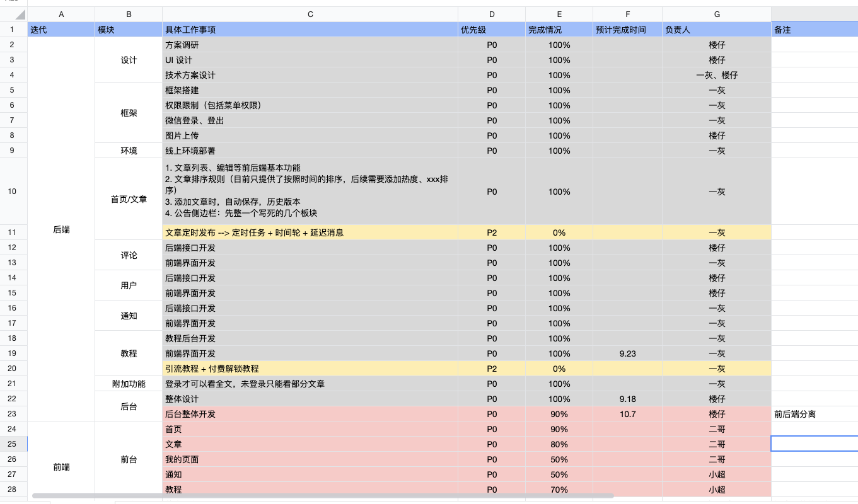Screen dimensions: 858x504
Task: Select the 框架搭建 cell
Action: pos(310,90)
